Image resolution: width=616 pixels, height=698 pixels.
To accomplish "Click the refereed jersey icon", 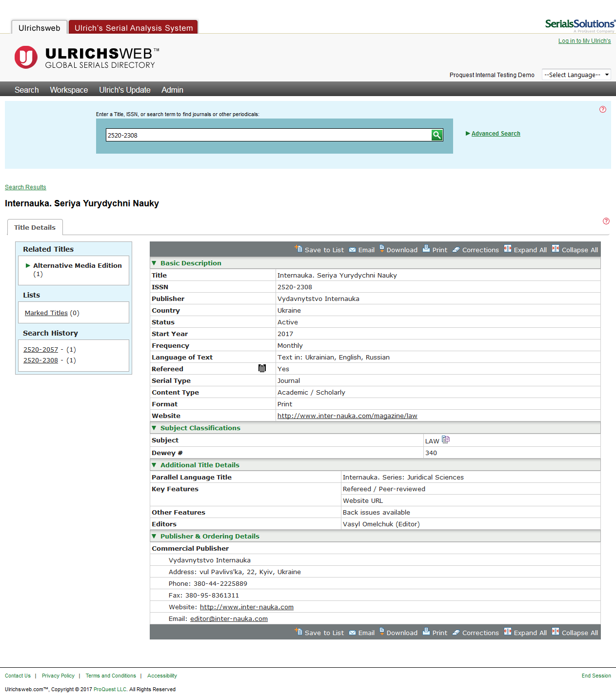I will coord(262,368).
